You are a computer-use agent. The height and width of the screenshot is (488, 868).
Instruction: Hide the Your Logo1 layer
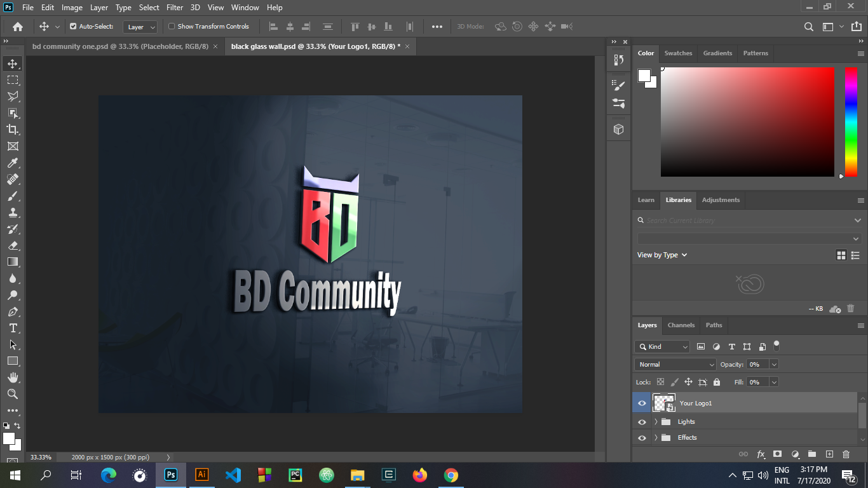tap(642, 403)
